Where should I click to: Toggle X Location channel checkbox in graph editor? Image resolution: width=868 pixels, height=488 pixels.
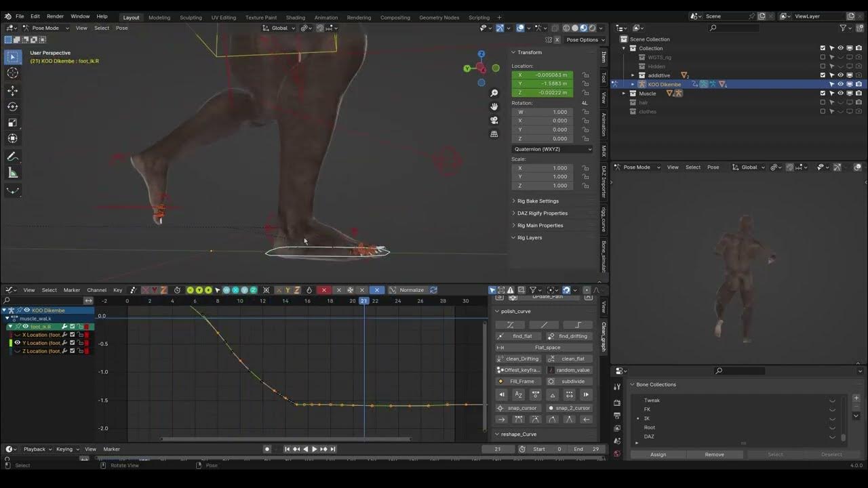tap(73, 335)
